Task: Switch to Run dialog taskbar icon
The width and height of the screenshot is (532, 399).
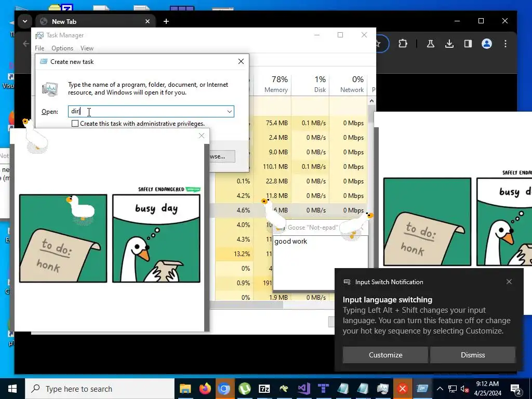Action: point(422,389)
